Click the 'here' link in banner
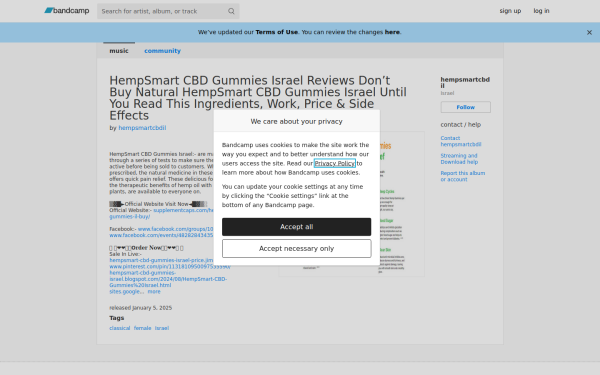This screenshot has width=600, height=375. [x=392, y=32]
